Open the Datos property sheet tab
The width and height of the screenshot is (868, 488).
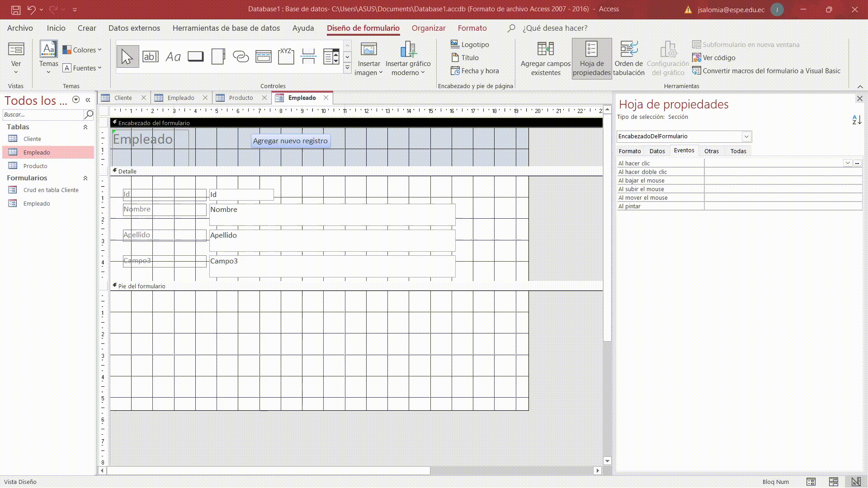(x=657, y=151)
